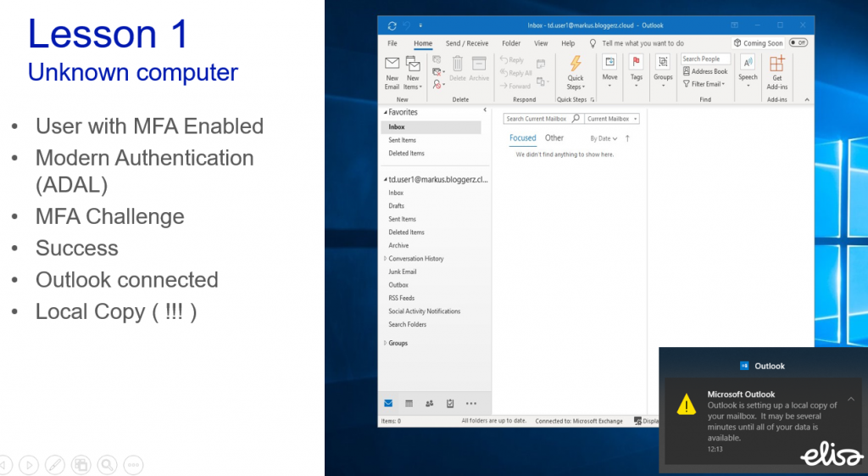The height and width of the screenshot is (476, 868).
Task: Expand the Conversation History folder
Action: coord(386,258)
